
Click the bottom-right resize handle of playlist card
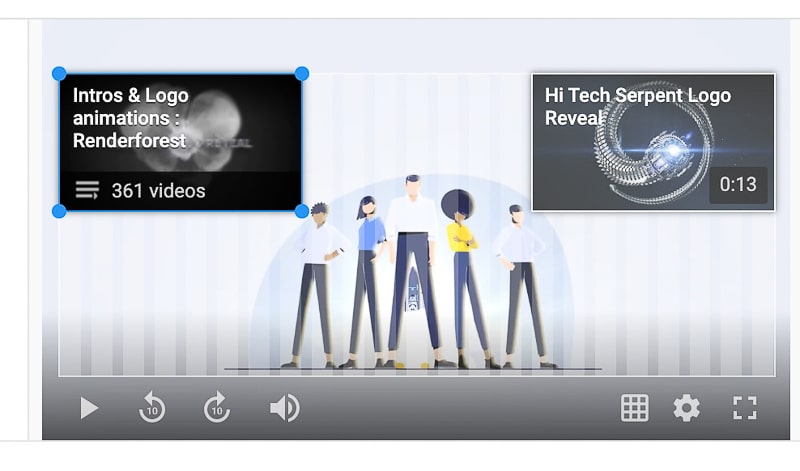302,211
